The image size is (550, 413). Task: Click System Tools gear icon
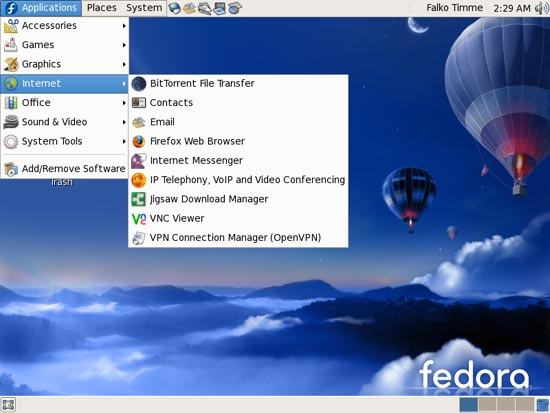11,141
